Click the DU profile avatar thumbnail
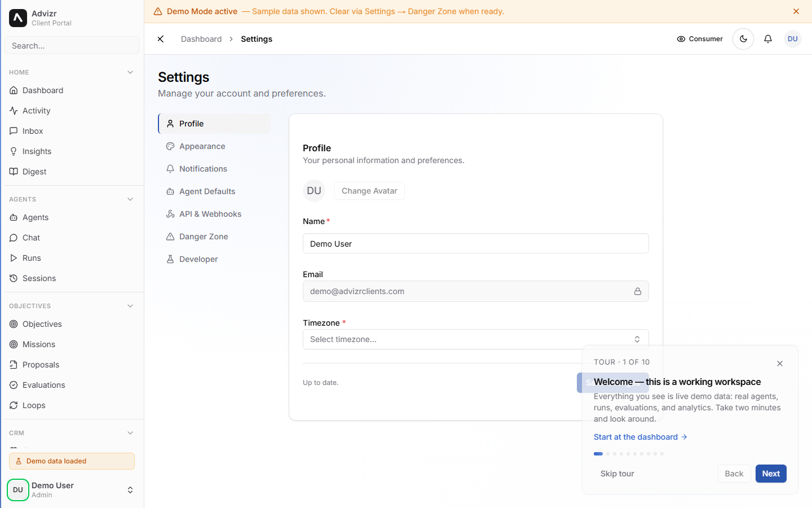 314,191
